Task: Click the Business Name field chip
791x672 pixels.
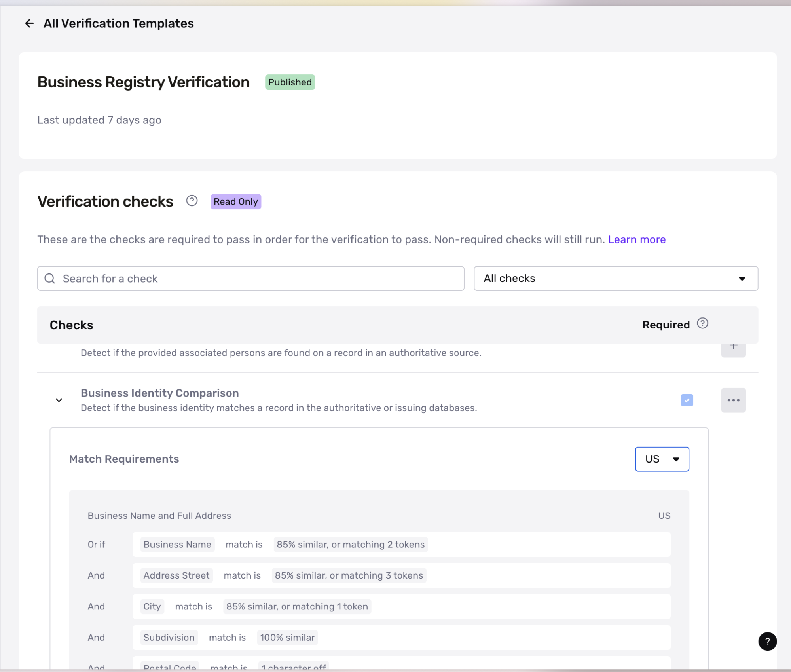Action: pyautogui.click(x=177, y=545)
